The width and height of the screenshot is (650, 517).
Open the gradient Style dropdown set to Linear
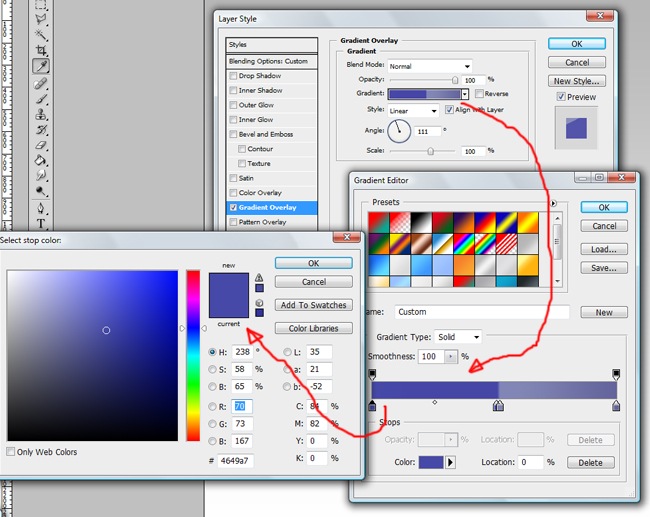coord(413,110)
